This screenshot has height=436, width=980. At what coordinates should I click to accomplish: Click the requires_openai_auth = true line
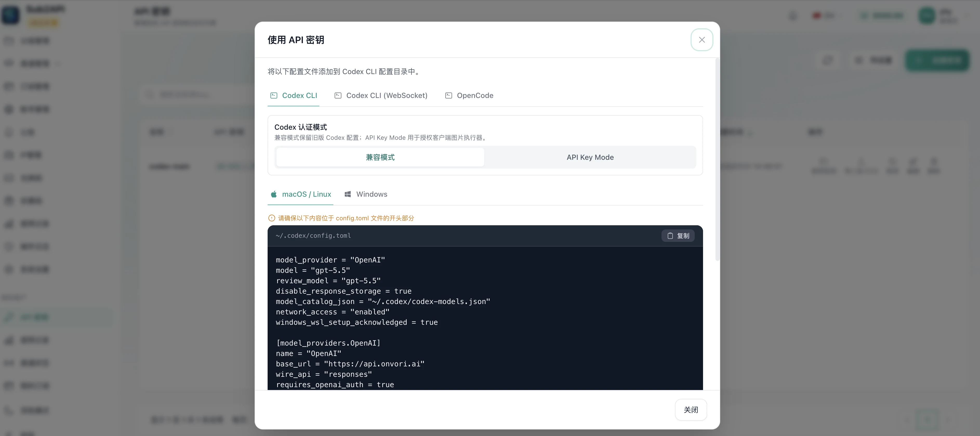point(335,385)
